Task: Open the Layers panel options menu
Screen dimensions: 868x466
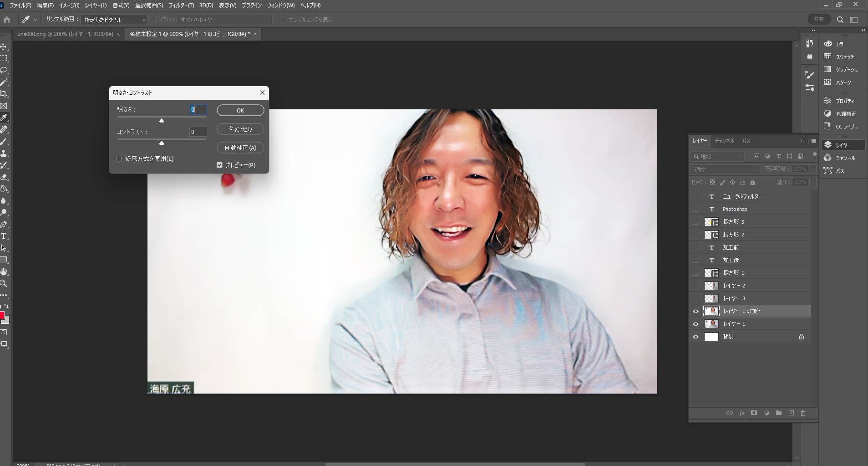Action: click(814, 141)
